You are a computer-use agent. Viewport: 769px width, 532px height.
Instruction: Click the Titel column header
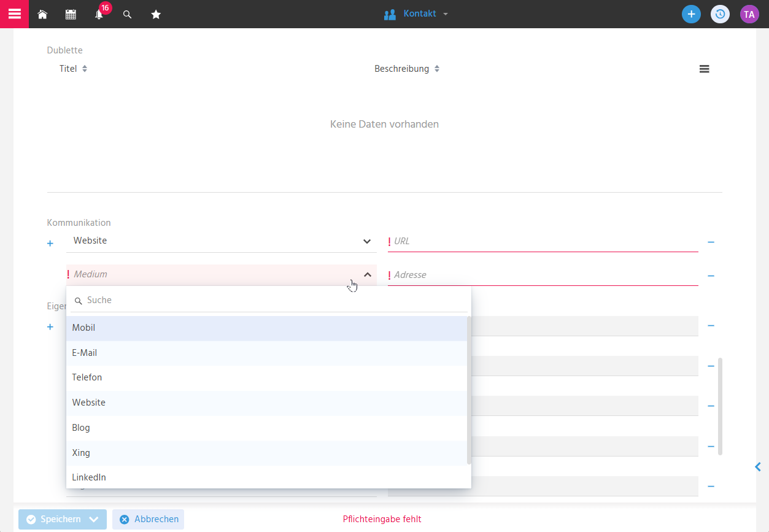[x=68, y=69]
